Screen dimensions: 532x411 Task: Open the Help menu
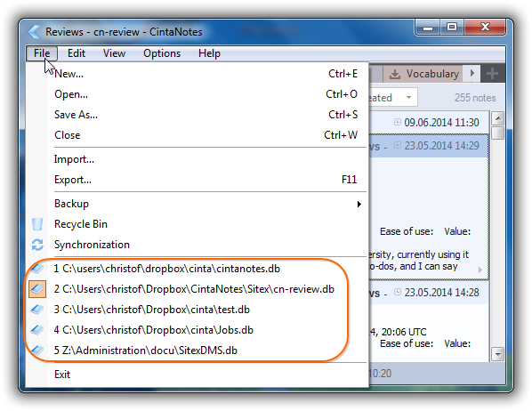[209, 53]
